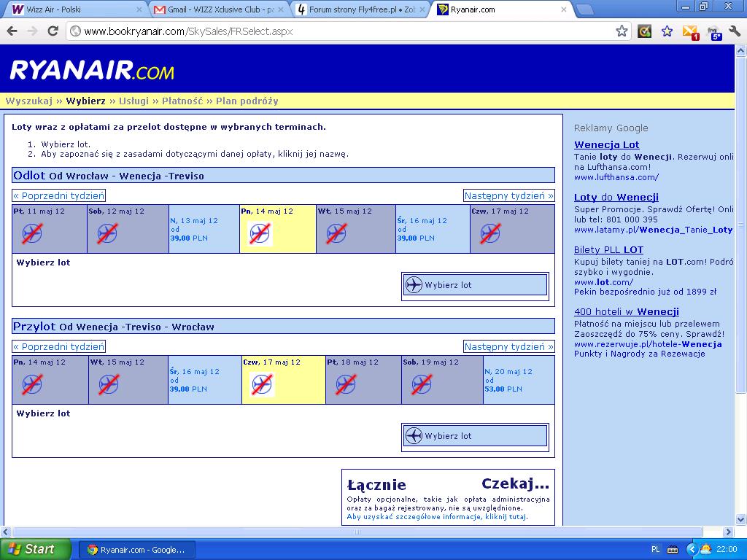Image resolution: width=747 pixels, height=560 pixels.
Task: Select no-flight icon for Sob, 12 maj departure
Action: tap(107, 233)
